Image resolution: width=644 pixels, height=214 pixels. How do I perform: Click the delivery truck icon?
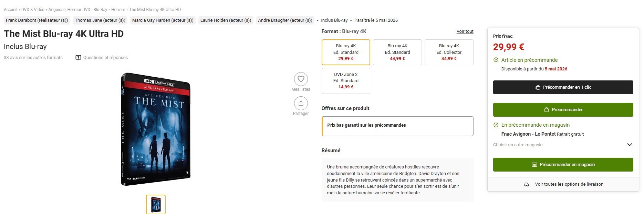[527, 184]
